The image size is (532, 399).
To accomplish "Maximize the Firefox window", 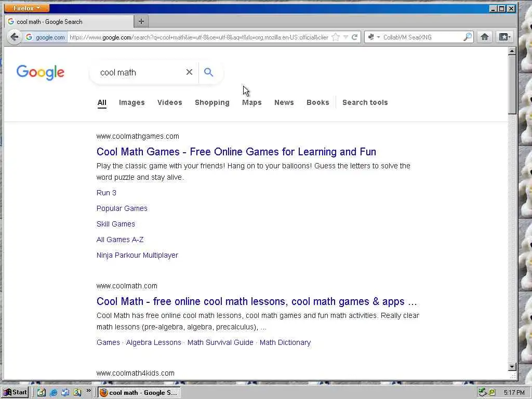I will coord(502,8).
